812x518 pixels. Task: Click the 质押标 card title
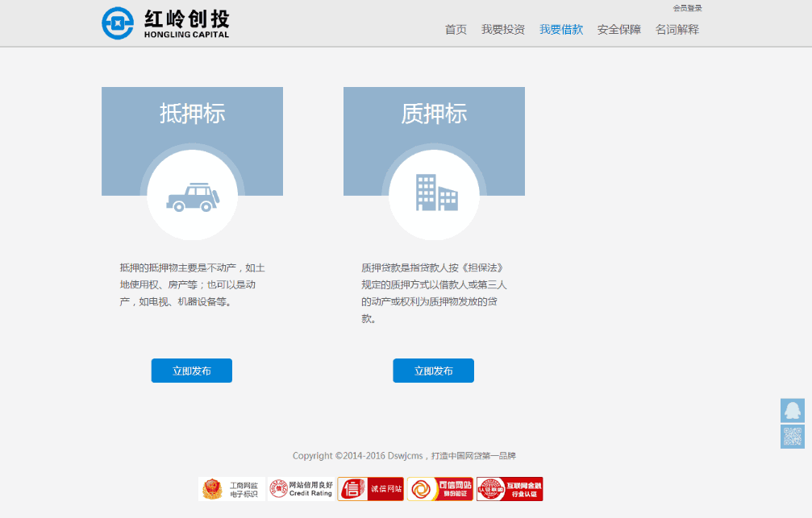434,114
